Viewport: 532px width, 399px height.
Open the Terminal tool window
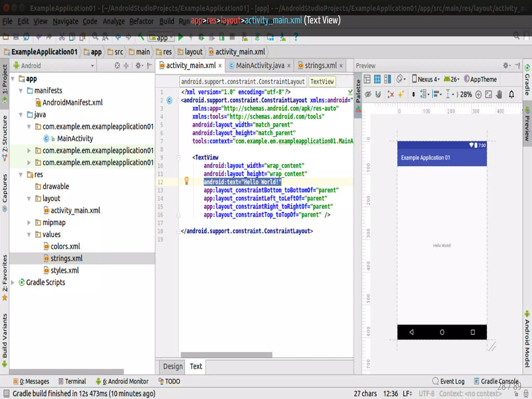(x=72, y=382)
